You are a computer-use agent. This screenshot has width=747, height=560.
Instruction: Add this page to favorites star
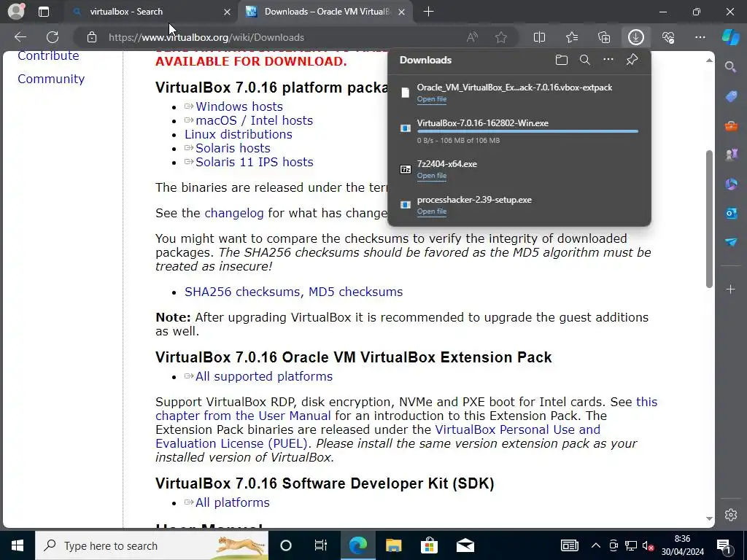(500, 37)
